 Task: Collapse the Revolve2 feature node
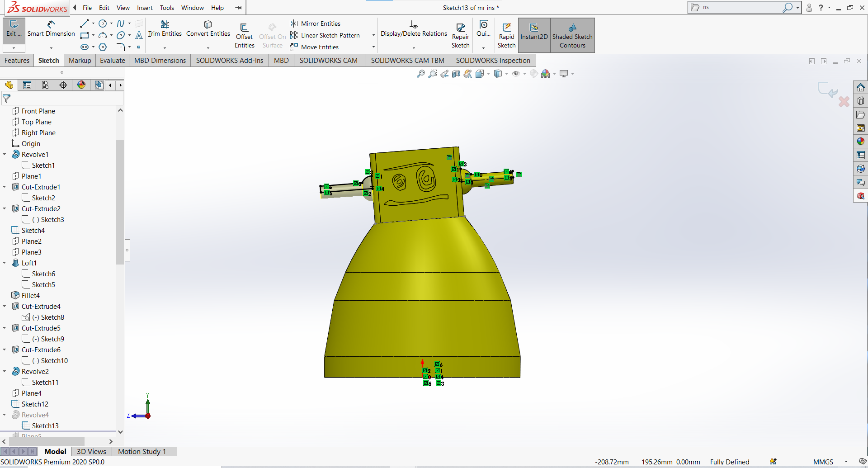tap(5, 371)
